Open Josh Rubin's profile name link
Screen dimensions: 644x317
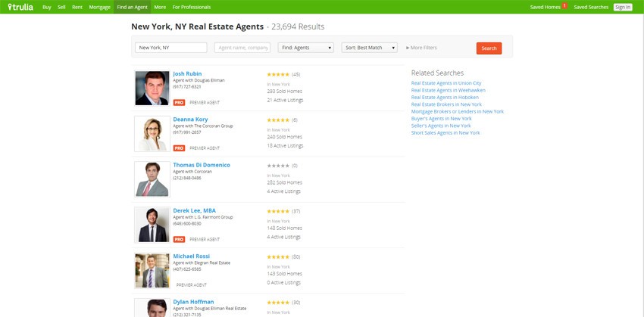(x=187, y=73)
